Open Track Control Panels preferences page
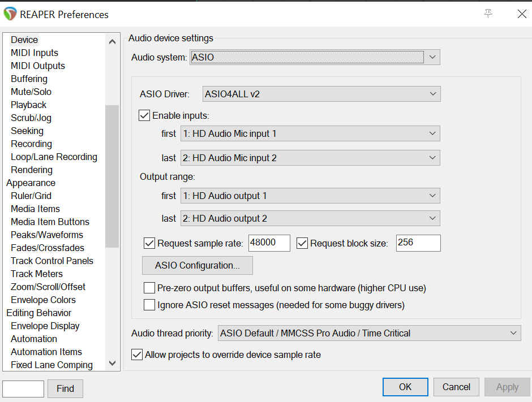The image size is (532, 402). coord(52,261)
